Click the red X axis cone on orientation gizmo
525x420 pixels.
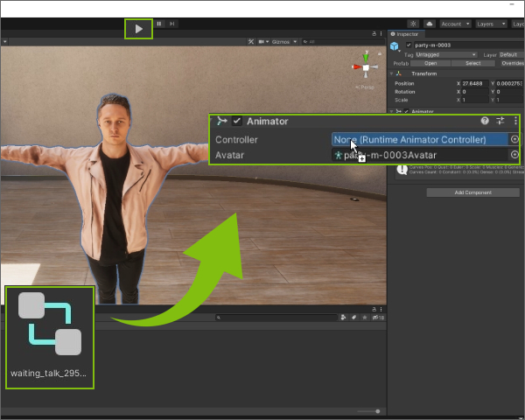(356, 67)
